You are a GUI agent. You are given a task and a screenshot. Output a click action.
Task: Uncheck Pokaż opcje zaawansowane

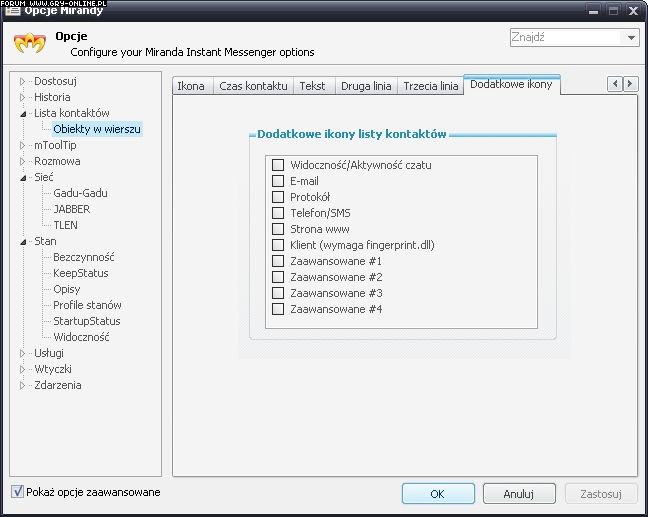(17, 492)
